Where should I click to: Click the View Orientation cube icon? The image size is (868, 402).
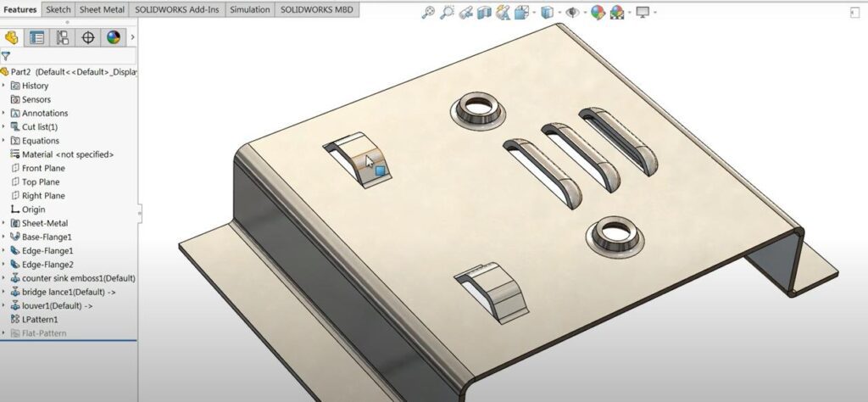click(521, 12)
